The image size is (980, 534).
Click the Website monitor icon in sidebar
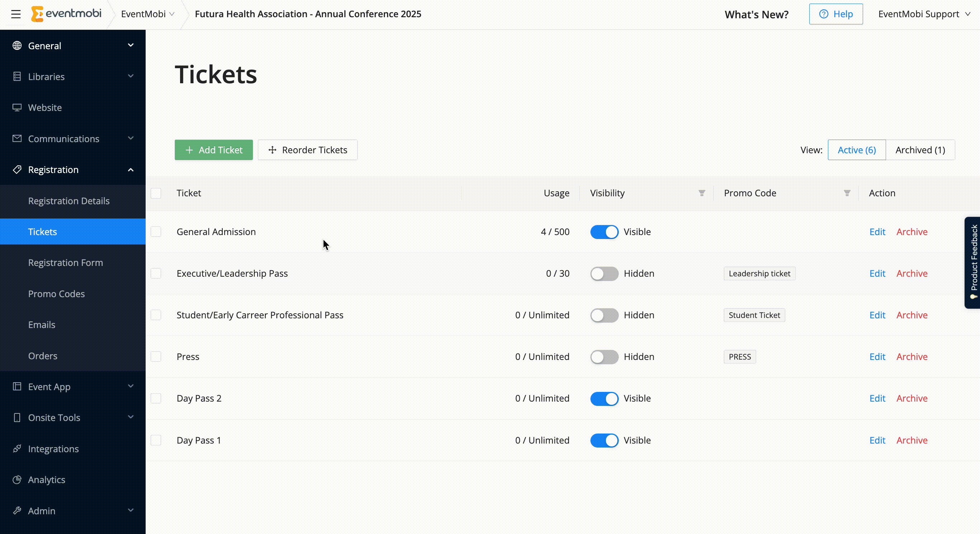point(17,108)
